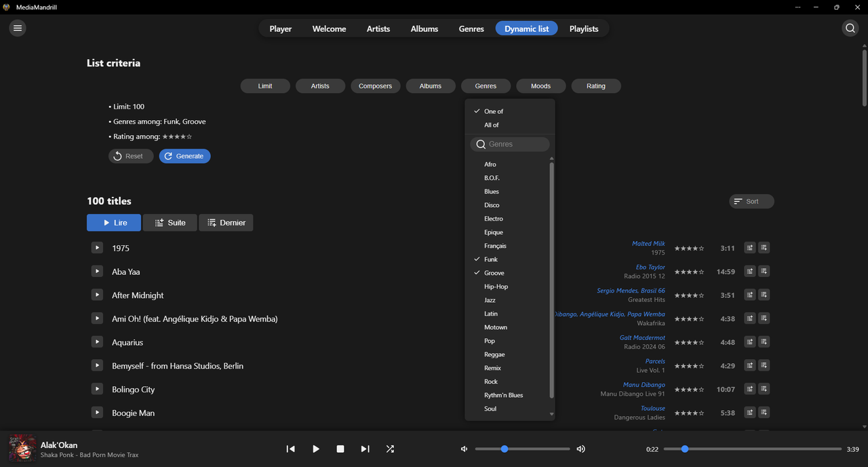Screen dimensions: 868x467
Task: Play the track 1975
Action: point(97,248)
